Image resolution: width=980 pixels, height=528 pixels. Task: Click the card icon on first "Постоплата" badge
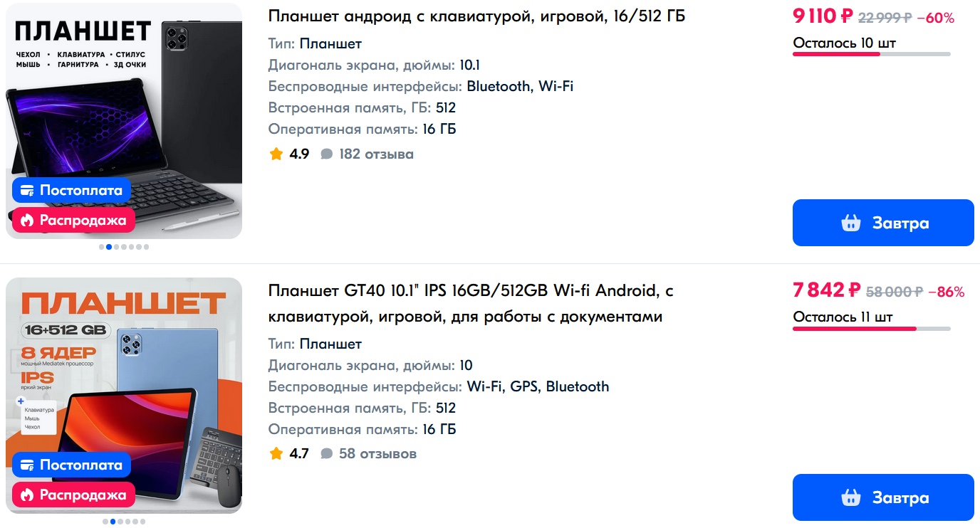coord(26,190)
